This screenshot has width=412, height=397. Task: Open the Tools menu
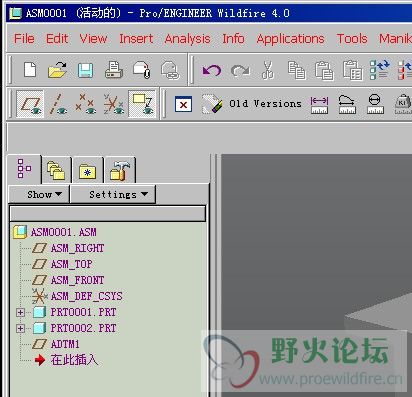pos(352,39)
